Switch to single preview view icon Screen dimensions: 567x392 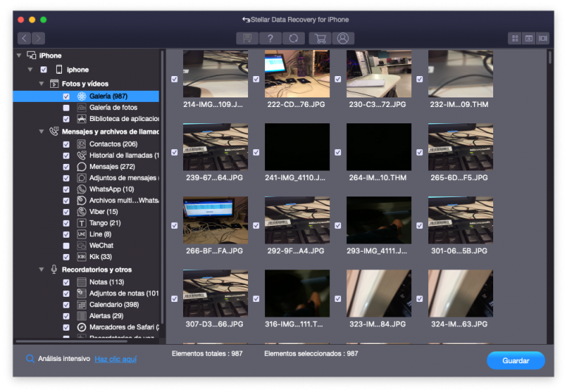click(529, 38)
